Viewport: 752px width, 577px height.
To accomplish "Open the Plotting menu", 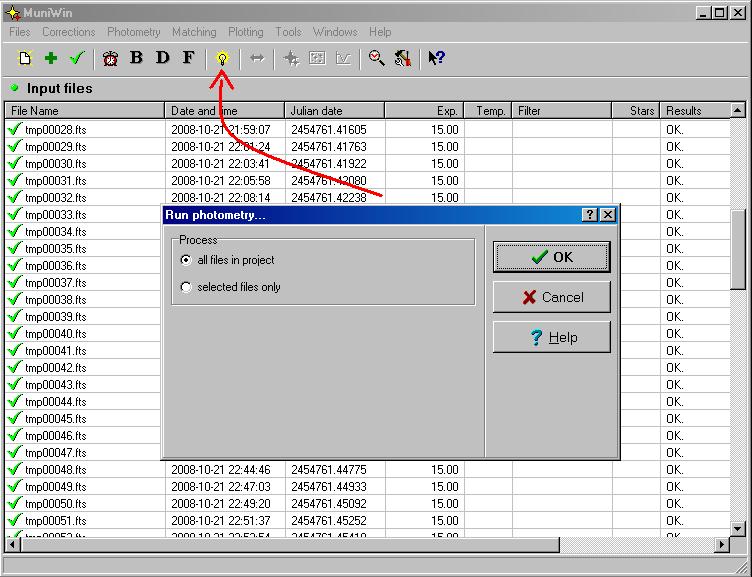I will [x=245, y=32].
